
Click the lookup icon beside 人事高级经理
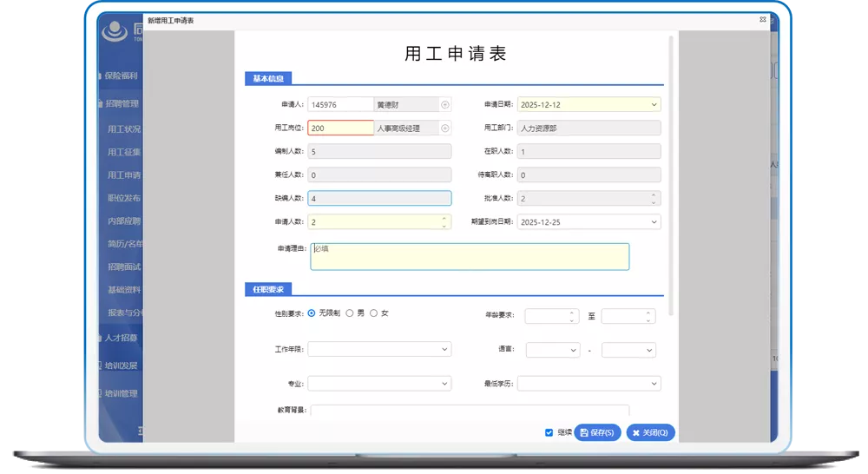click(445, 128)
